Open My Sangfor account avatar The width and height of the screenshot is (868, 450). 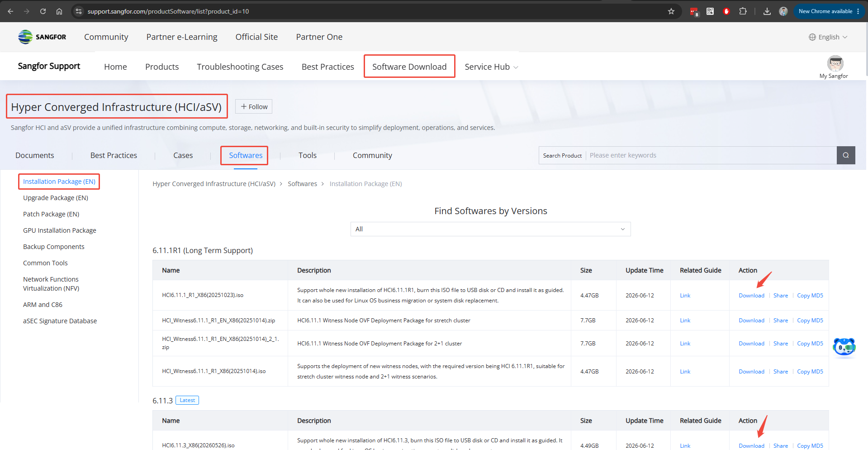pyautogui.click(x=835, y=63)
